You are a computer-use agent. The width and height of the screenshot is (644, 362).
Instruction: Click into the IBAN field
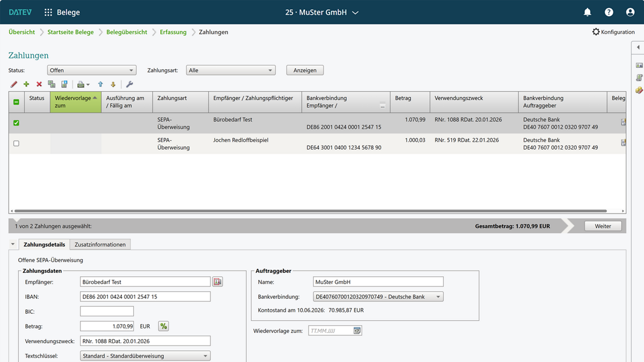point(145,297)
